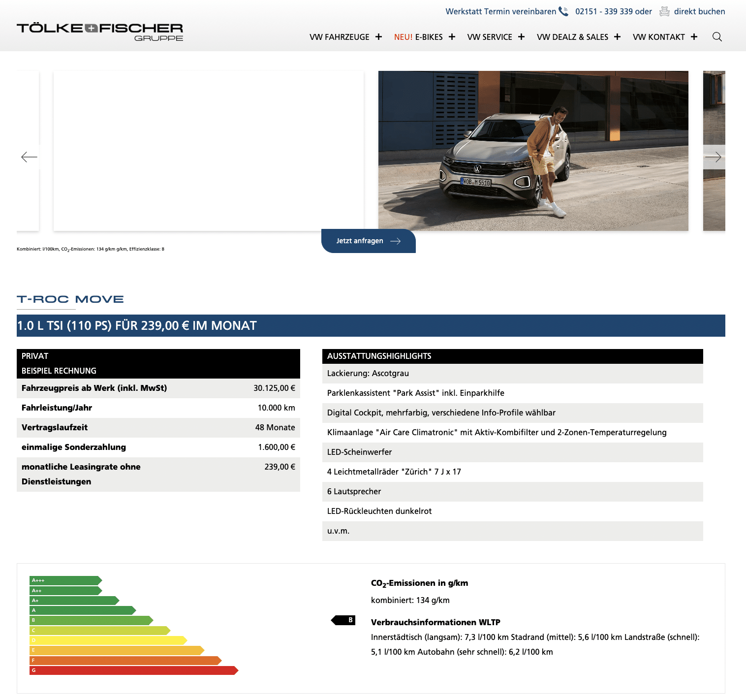Click the car service icon before direkt buchen
Image resolution: width=746 pixels, height=700 pixels.
pos(664,11)
